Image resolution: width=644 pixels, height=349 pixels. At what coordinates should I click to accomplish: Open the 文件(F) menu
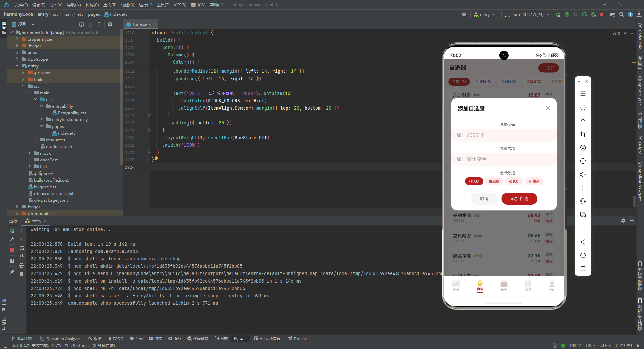[21, 5]
